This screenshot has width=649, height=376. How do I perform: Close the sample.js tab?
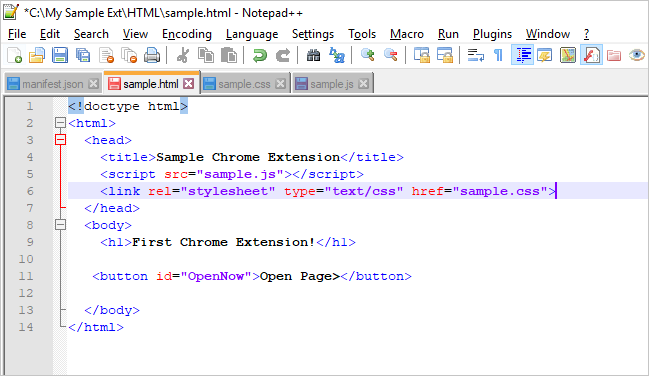coord(364,84)
